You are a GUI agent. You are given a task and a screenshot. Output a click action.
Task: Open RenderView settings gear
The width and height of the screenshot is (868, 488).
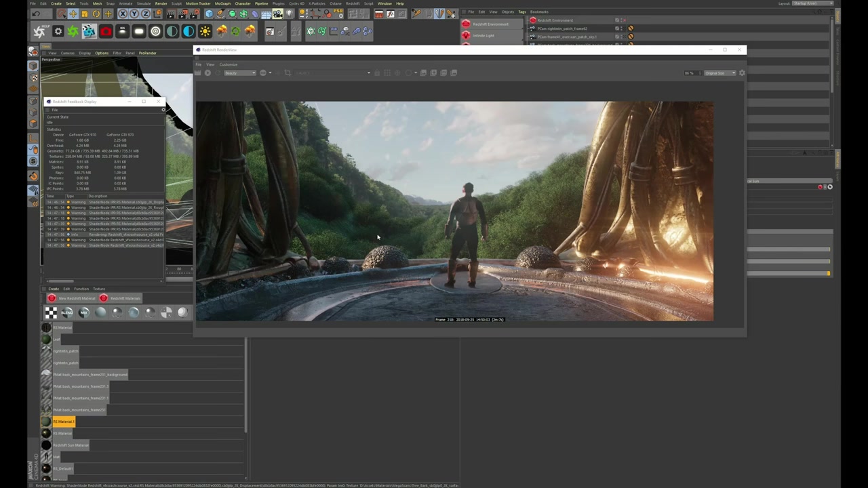(742, 73)
